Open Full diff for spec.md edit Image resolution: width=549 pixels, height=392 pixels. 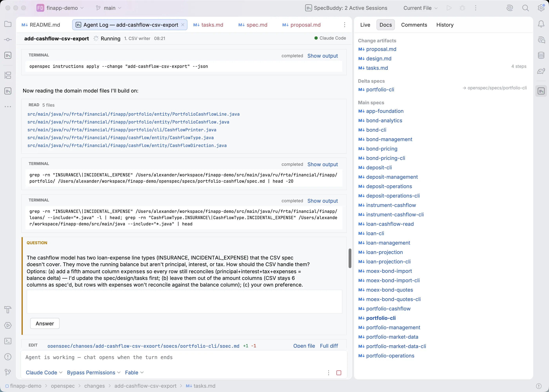[329, 346]
